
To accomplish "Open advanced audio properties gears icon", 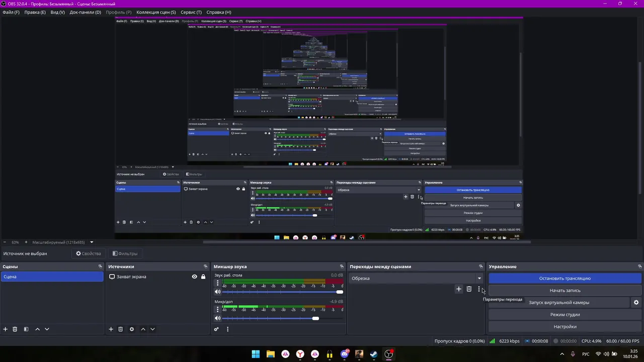I will coord(216,329).
